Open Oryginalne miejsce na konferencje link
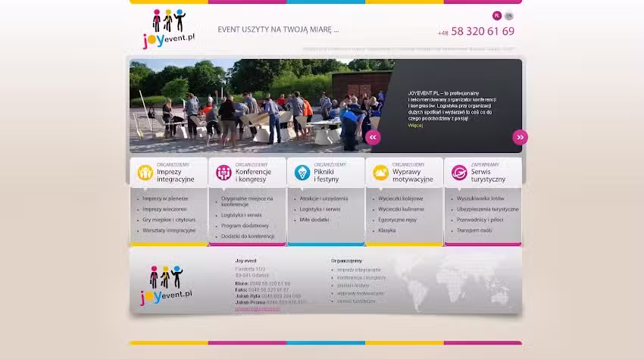This screenshot has width=644, height=359. pos(247,201)
